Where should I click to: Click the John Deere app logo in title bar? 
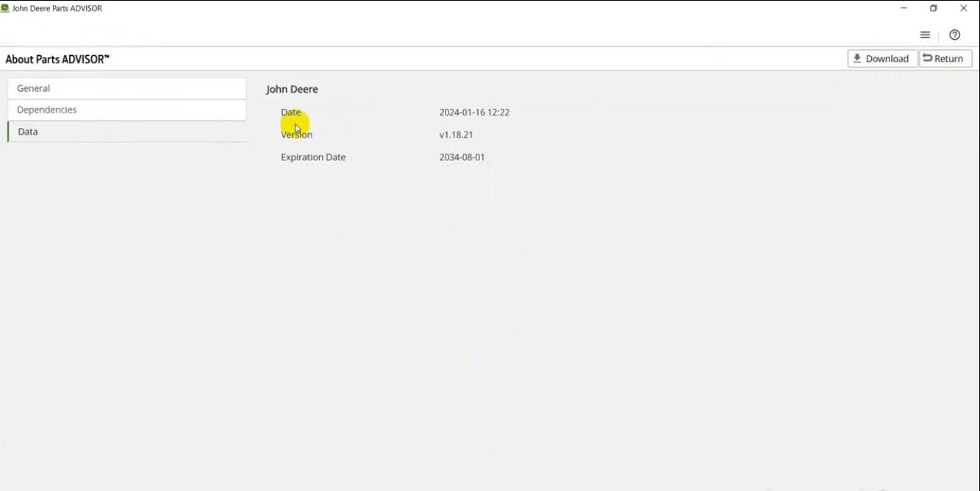point(5,8)
